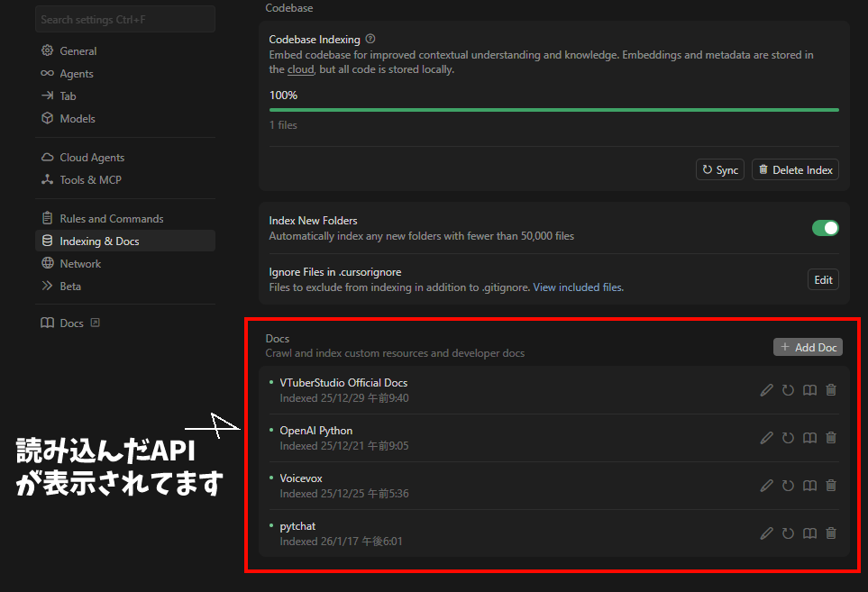The image size is (868, 592).
Task: Refresh the OpenAI Python doc index
Action: (x=788, y=438)
